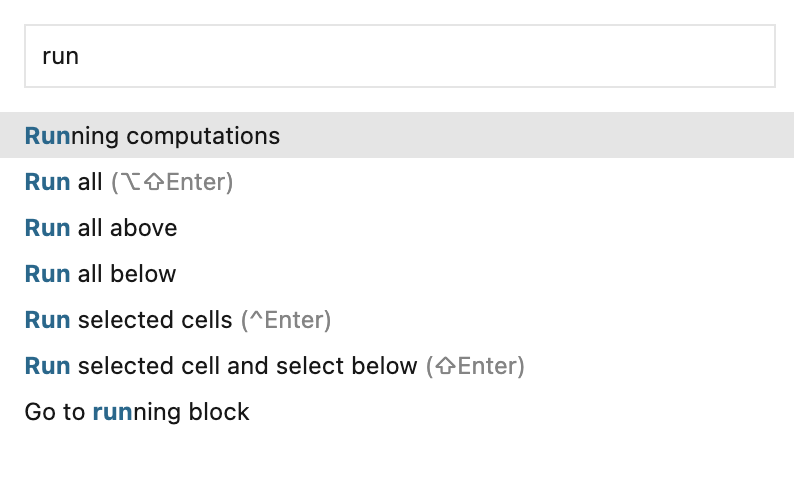The height and width of the screenshot is (484, 794).
Task: Click the command search field containing "run"
Action: click(x=400, y=56)
